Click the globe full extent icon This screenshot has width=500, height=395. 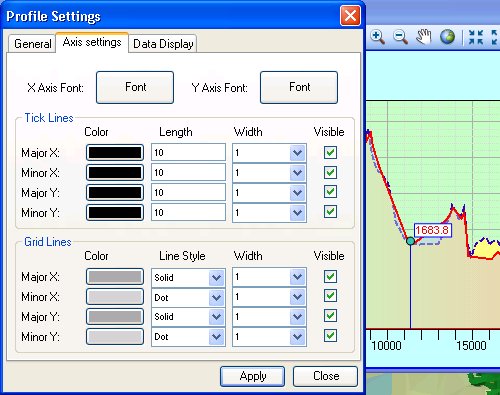point(447,37)
